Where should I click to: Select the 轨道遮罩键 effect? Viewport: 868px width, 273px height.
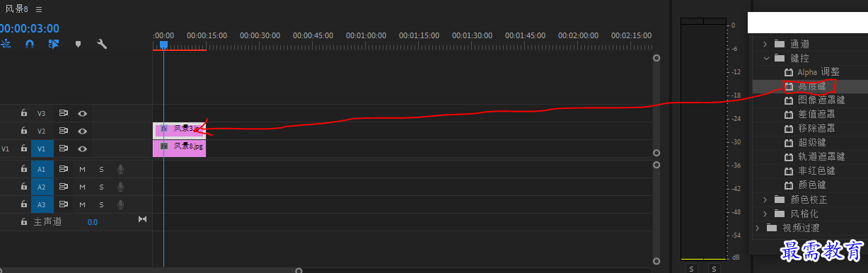821,157
